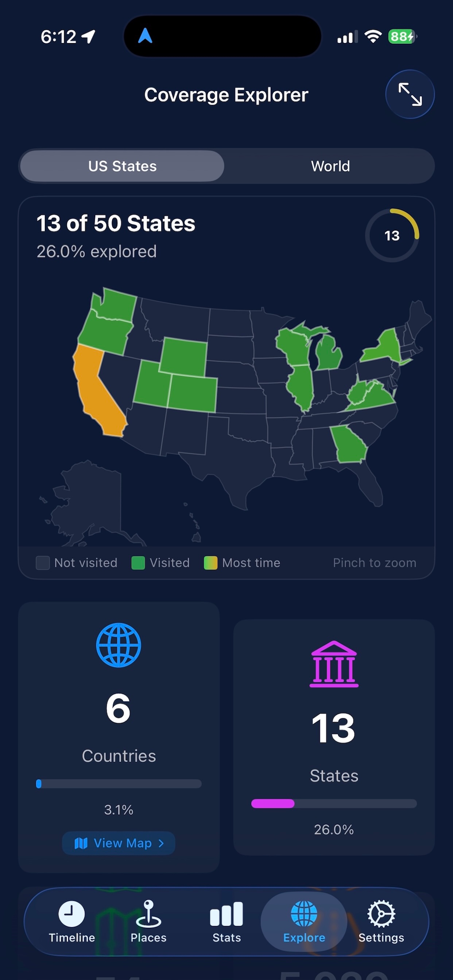Image resolution: width=453 pixels, height=980 pixels.
Task: Select the Explore globe icon
Action: (x=304, y=914)
